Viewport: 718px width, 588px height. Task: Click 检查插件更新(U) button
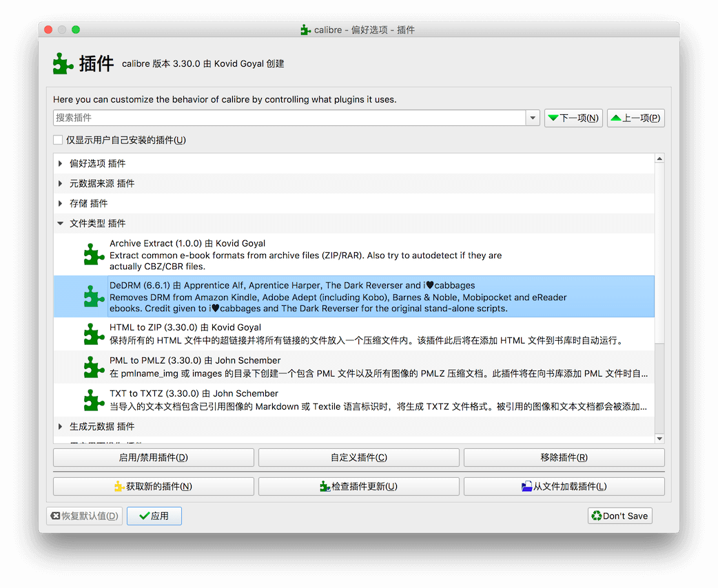pos(358,486)
